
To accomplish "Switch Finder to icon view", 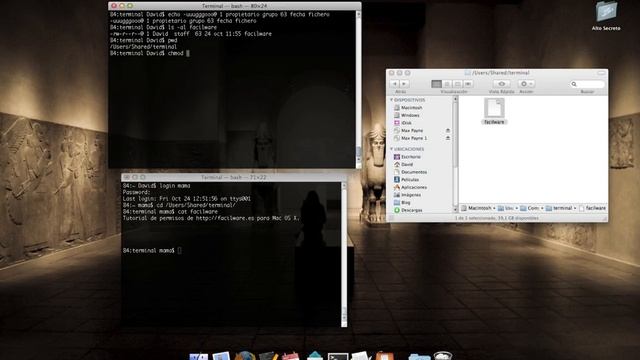I will [436, 84].
